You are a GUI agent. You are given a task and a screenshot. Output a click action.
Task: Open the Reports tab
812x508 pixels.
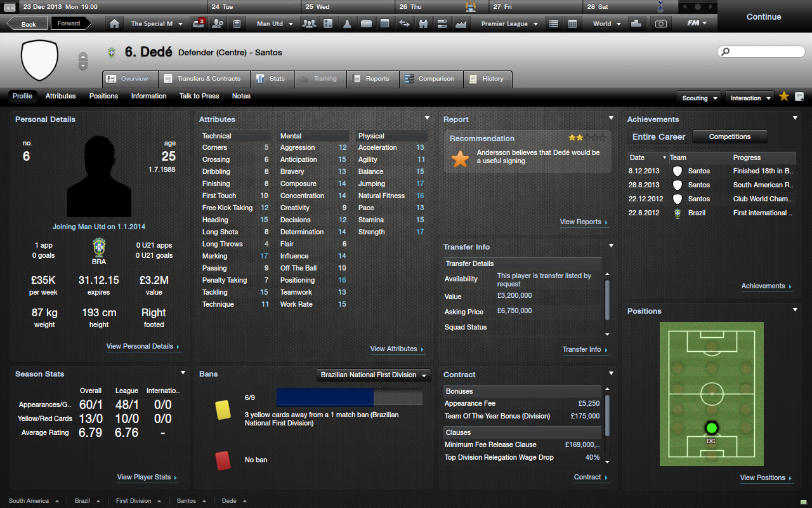click(372, 79)
